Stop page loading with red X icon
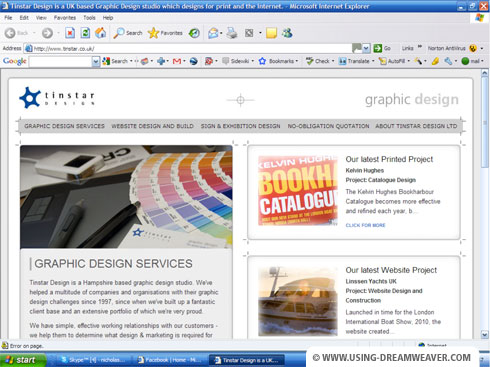The height and width of the screenshot is (367, 490). [70, 33]
